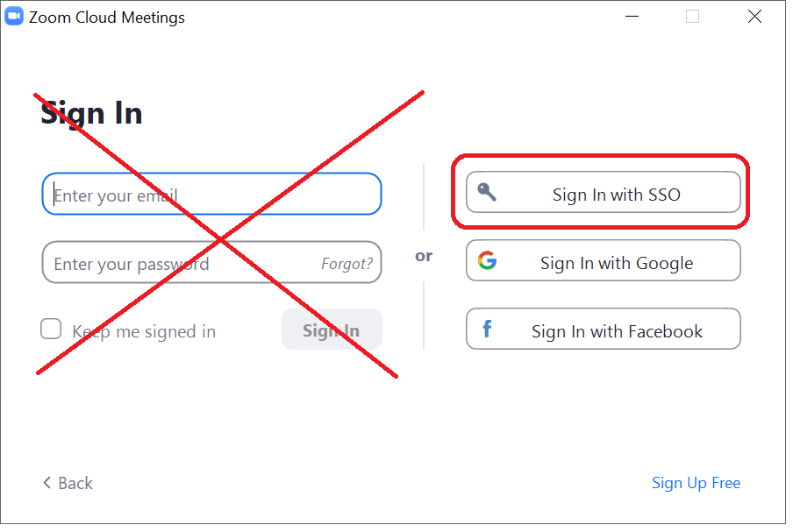The width and height of the screenshot is (793, 532).
Task: Maximize the Zoom Cloud Meetings window
Action: (x=692, y=17)
